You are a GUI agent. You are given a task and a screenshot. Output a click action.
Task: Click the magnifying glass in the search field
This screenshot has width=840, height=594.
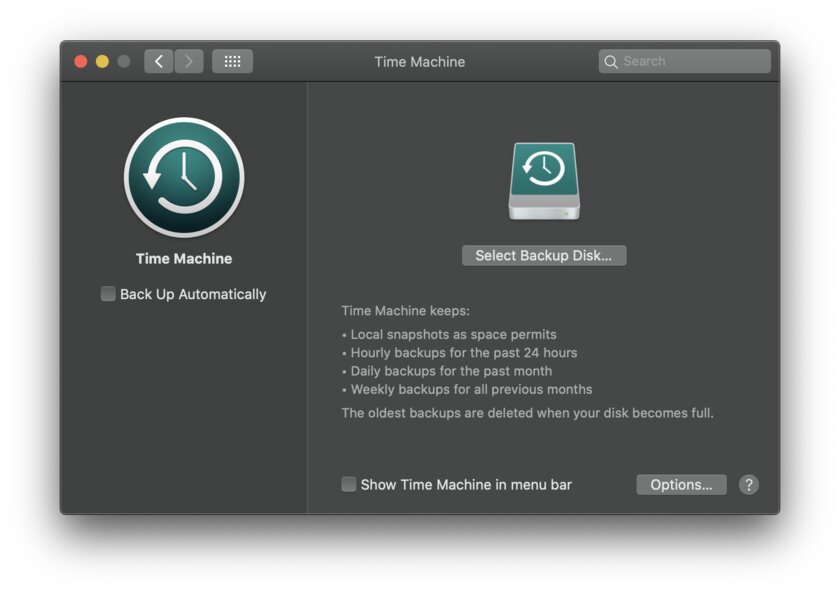[611, 61]
